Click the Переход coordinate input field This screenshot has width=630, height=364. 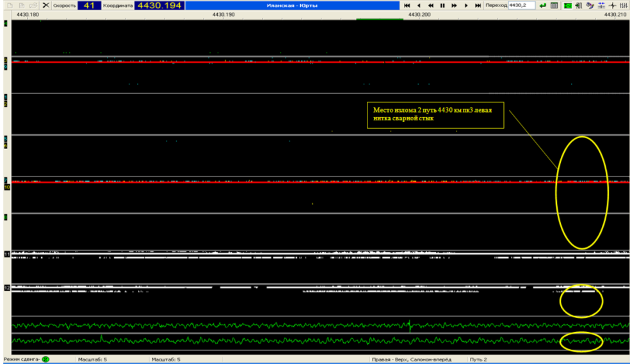point(521,5)
